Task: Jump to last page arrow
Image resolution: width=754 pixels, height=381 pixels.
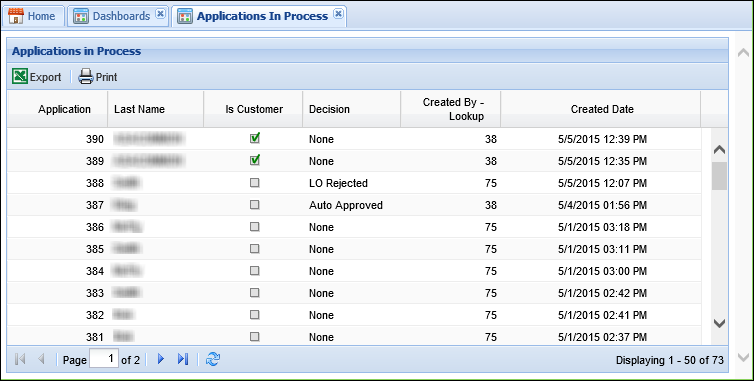Action: [183, 359]
